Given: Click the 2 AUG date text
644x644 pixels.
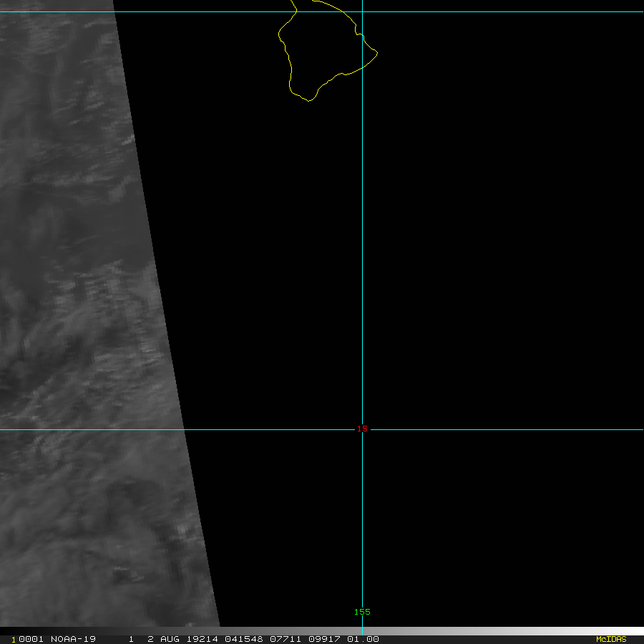Looking at the screenshot, I should pos(164,639).
